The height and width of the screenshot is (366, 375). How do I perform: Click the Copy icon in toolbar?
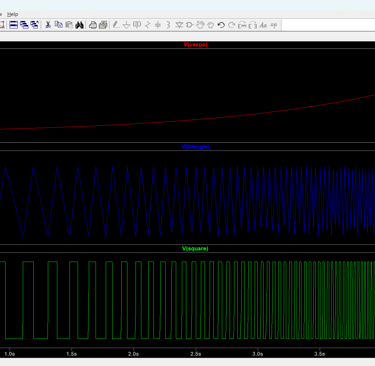click(59, 25)
